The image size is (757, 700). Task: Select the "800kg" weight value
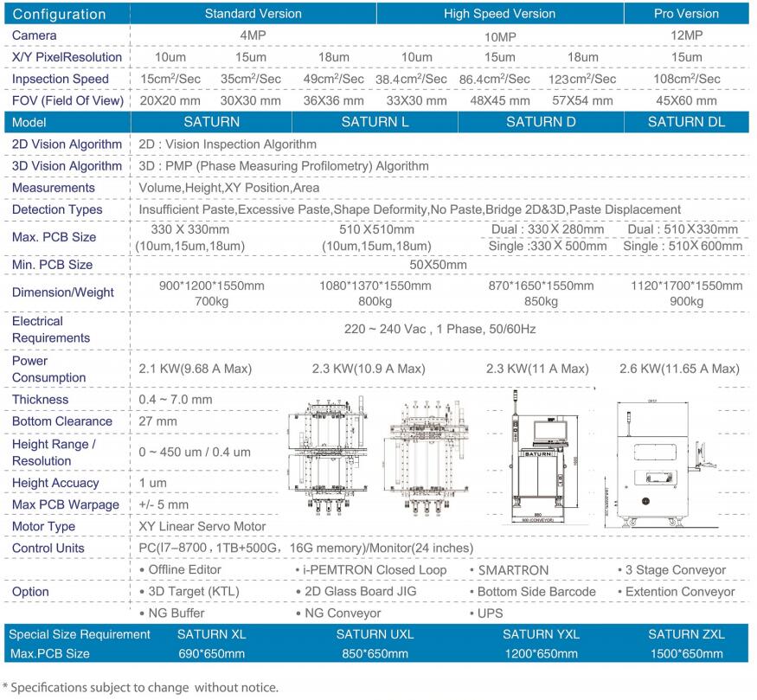[375, 302]
